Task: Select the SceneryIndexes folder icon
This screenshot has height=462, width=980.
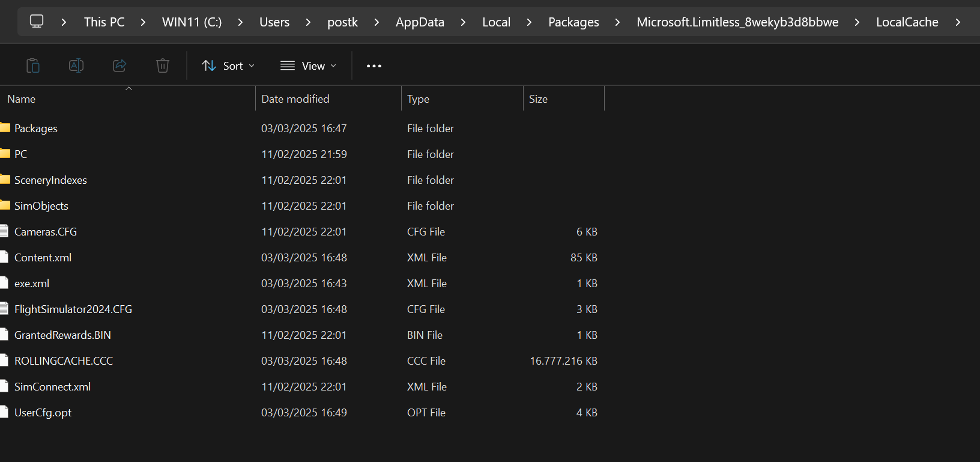Action: [5, 180]
